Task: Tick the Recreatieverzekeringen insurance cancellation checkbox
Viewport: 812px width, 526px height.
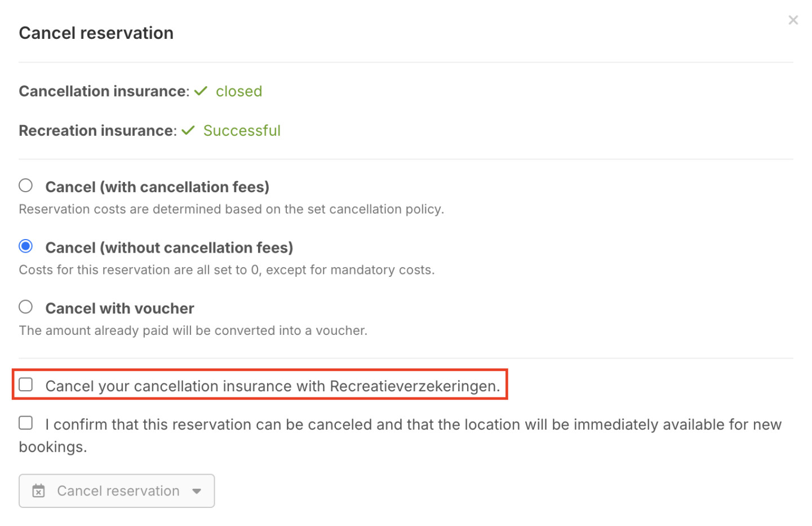Action: [x=25, y=385]
